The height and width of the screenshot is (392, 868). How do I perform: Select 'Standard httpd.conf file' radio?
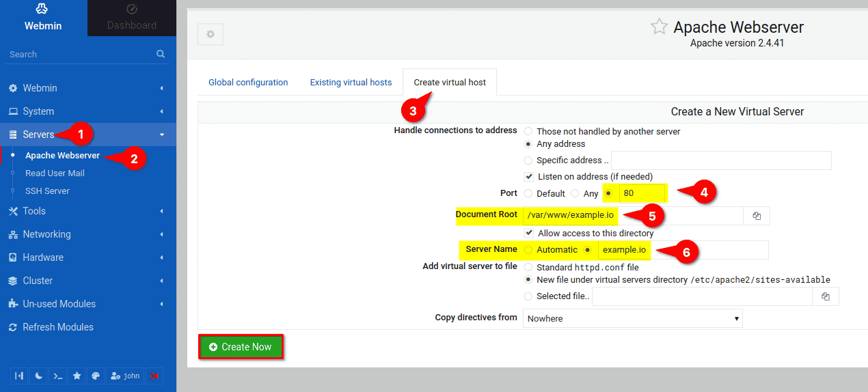(x=528, y=267)
